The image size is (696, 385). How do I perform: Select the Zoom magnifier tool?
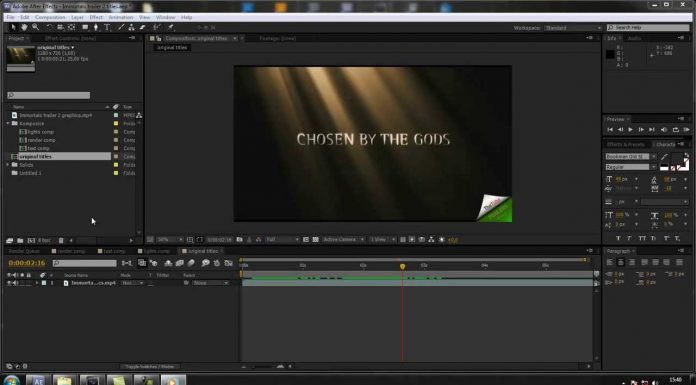tap(36, 27)
